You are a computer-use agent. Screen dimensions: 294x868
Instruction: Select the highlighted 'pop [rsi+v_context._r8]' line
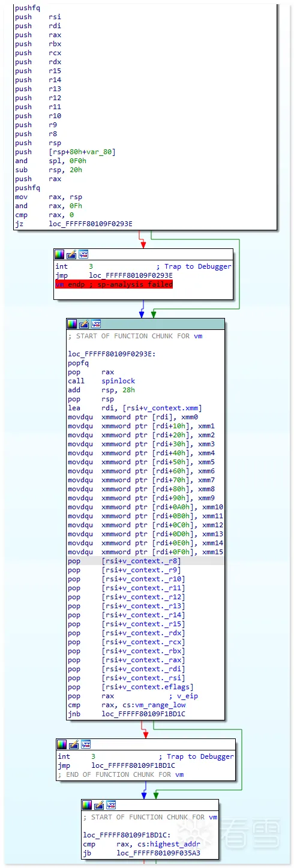[x=146, y=561]
